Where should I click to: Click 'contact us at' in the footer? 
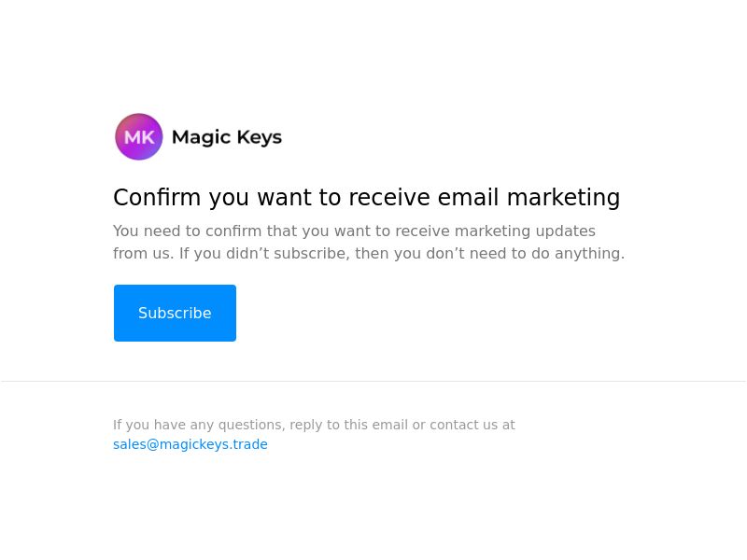click(x=472, y=425)
